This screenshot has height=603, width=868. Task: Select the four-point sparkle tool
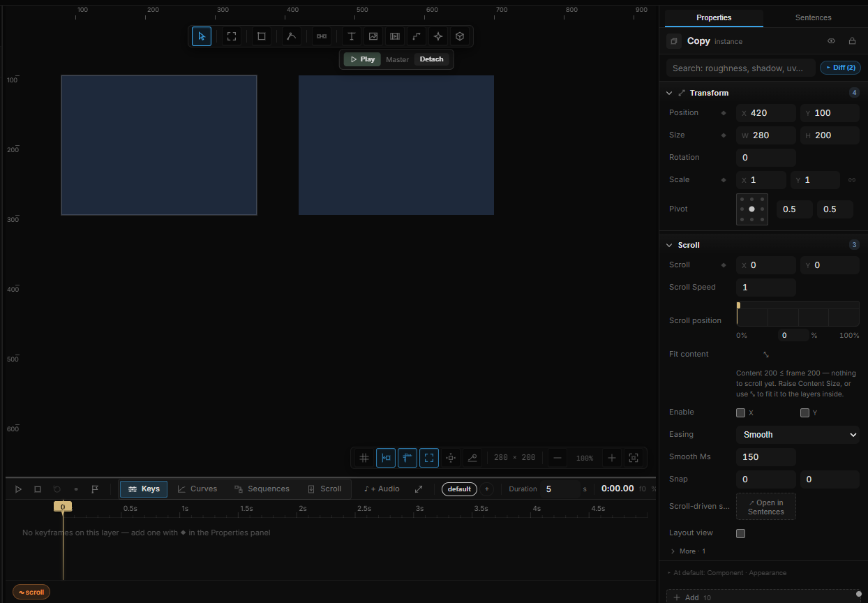(x=438, y=36)
